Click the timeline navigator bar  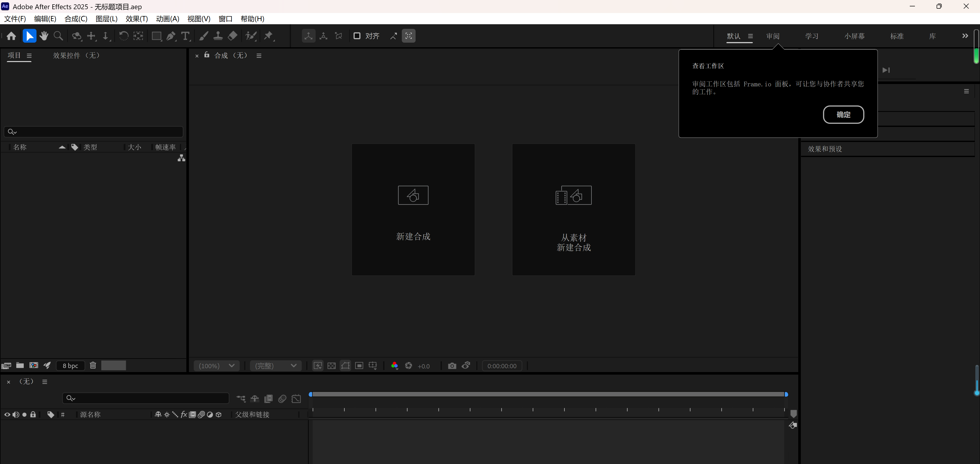[548, 394]
